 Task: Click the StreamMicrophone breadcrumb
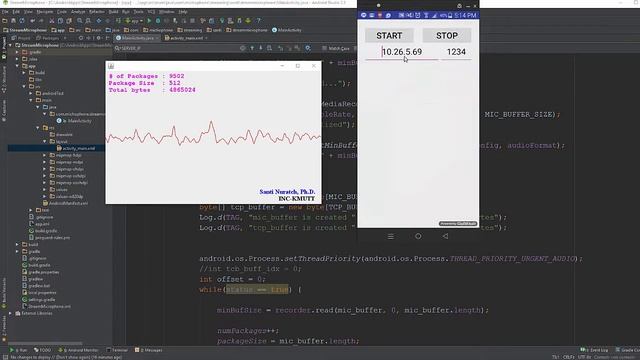coord(24,30)
